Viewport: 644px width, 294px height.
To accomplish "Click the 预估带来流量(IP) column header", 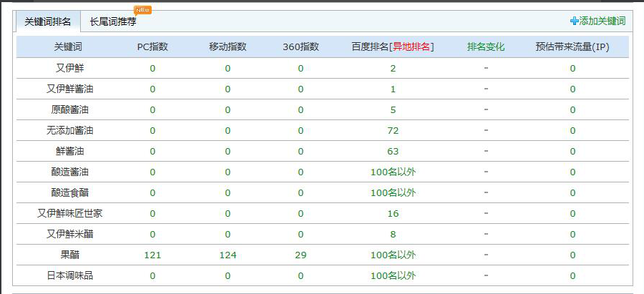I will point(572,47).
